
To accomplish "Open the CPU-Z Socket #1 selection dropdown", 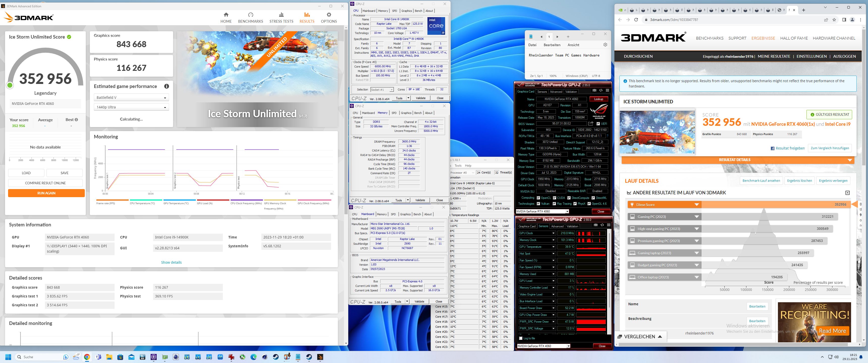I will click(382, 89).
